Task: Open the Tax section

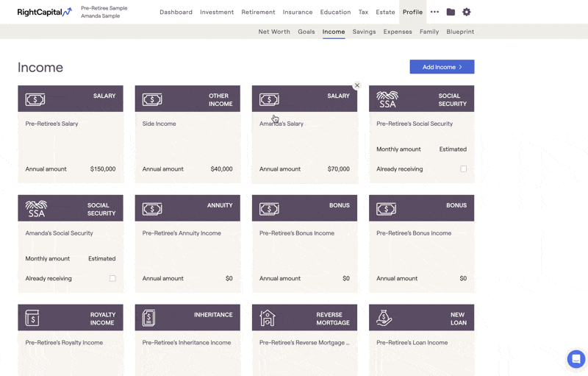Action: [363, 12]
